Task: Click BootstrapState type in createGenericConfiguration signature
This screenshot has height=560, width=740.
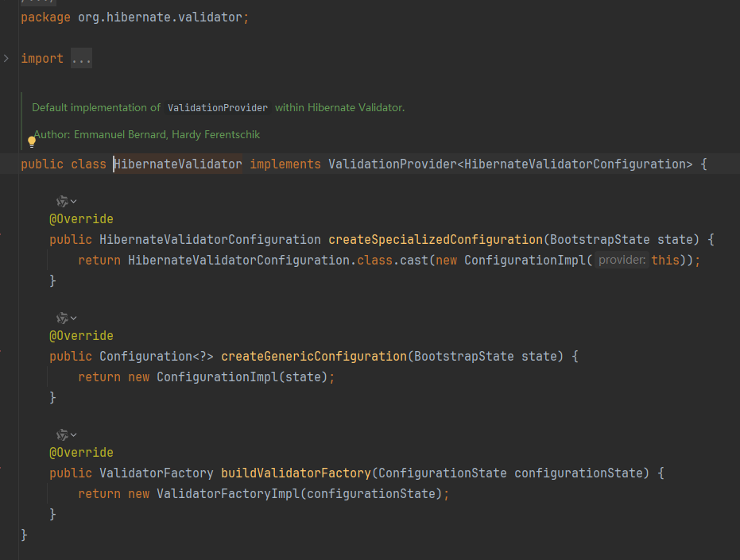Action: tap(464, 356)
